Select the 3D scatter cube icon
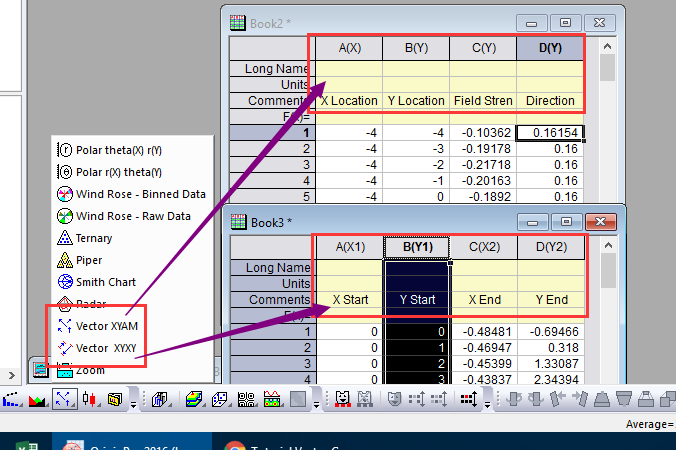The width and height of the screenshot is (676, 450). click(x=219, y=399)
